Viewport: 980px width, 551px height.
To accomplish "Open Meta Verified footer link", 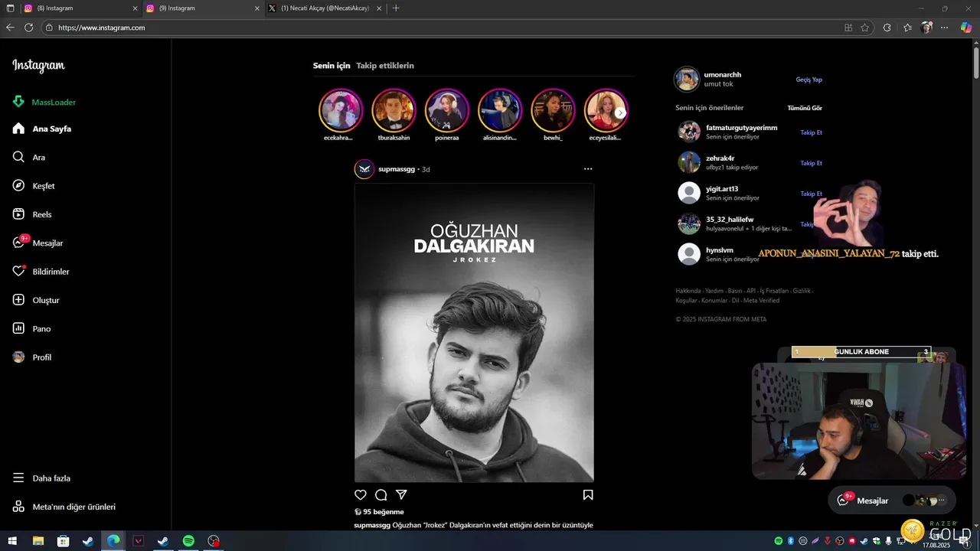I will click(761, 301).
